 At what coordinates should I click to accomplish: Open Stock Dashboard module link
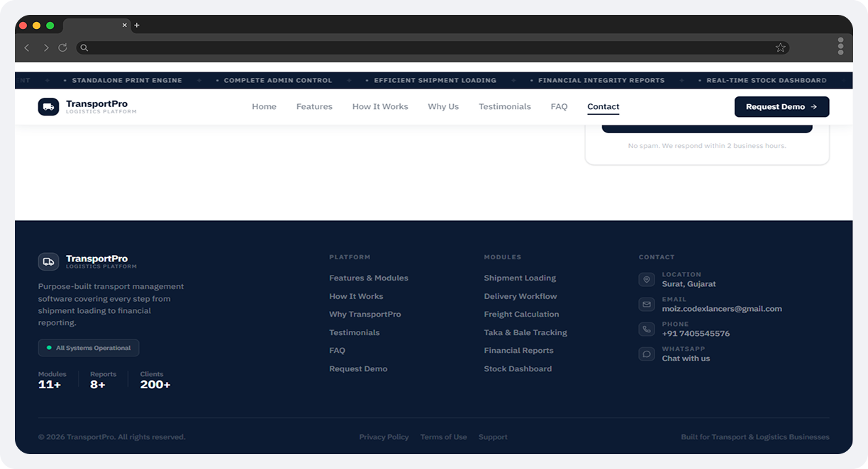[518, 368]
